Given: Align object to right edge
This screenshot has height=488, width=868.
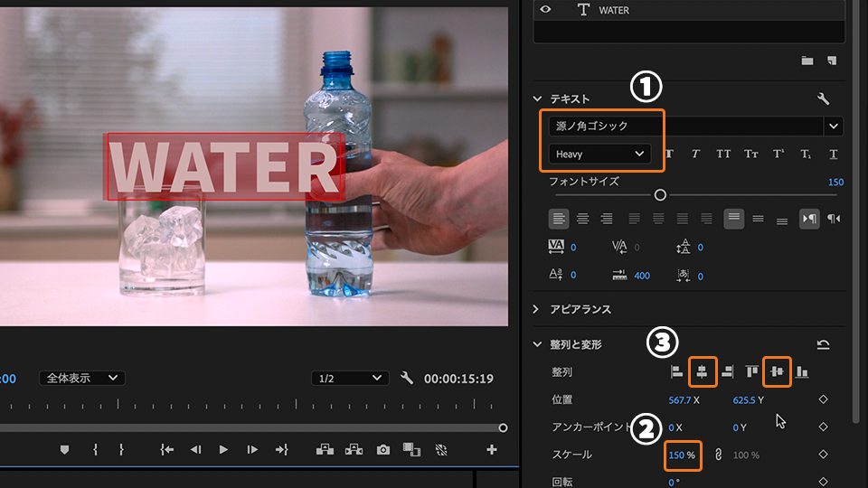Looking at the screenshot, I should click(x=727, y=371).
